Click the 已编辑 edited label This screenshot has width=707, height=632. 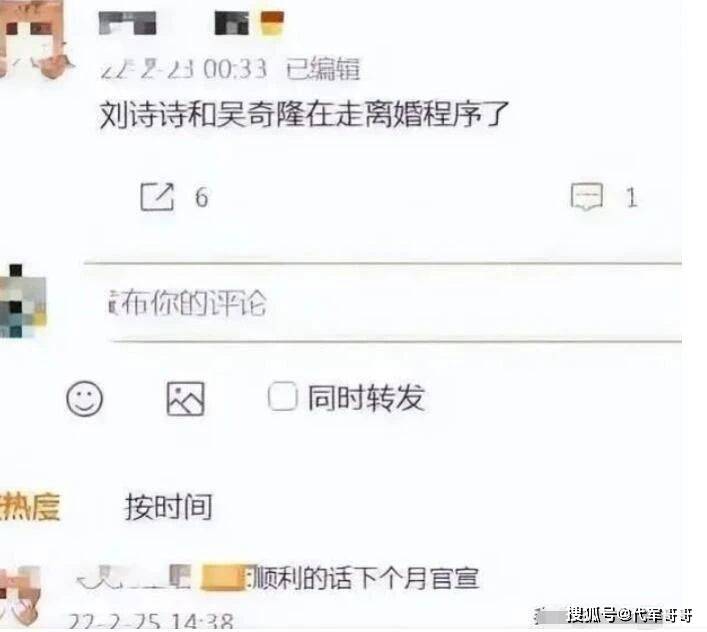pyautogui.click(x=323, y=69)
